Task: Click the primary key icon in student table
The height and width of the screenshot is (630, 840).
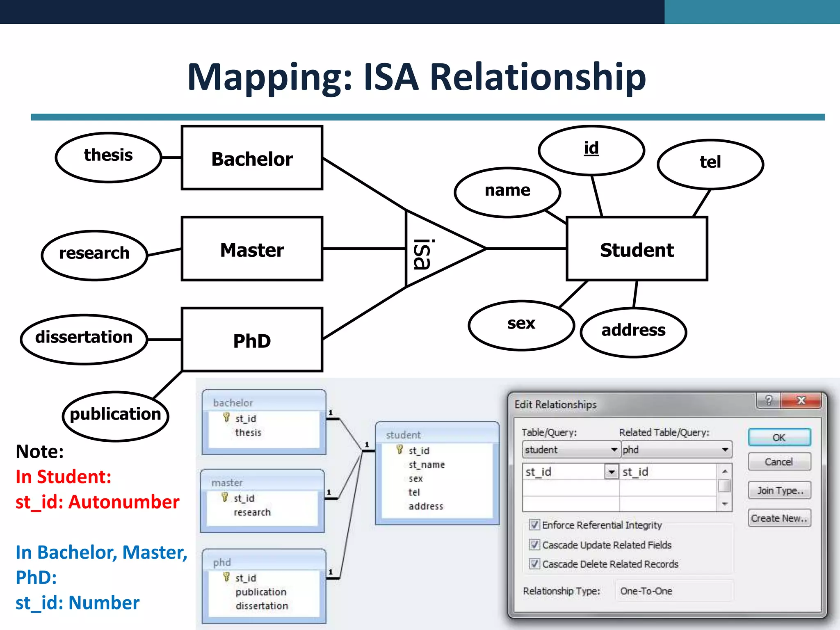Action: coord(400,450)
